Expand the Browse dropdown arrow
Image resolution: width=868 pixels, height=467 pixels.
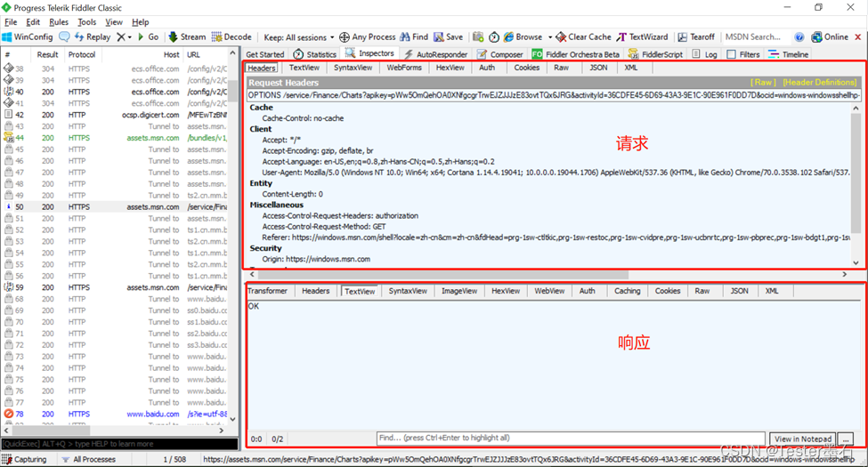pos(550,37)
